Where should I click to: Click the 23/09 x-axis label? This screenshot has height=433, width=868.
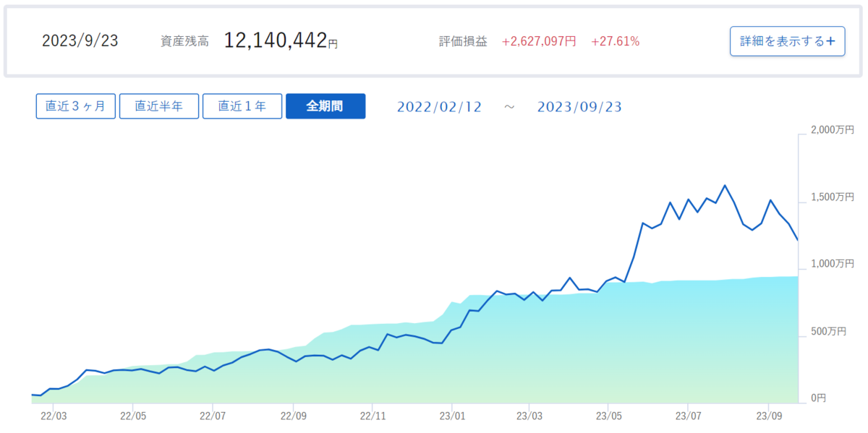click(768, 416)
